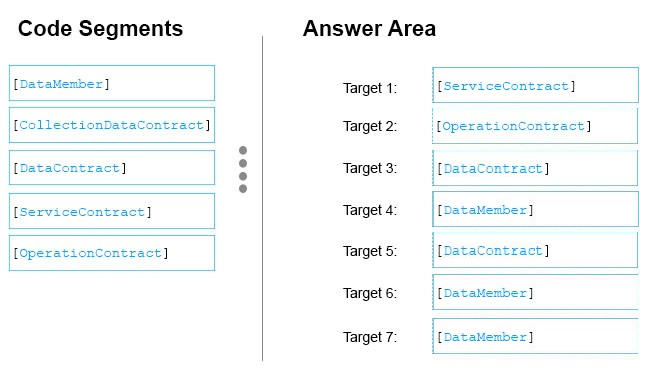
Task: Click Target 3 box containing [DataContract]
Action: pos(535,168)
